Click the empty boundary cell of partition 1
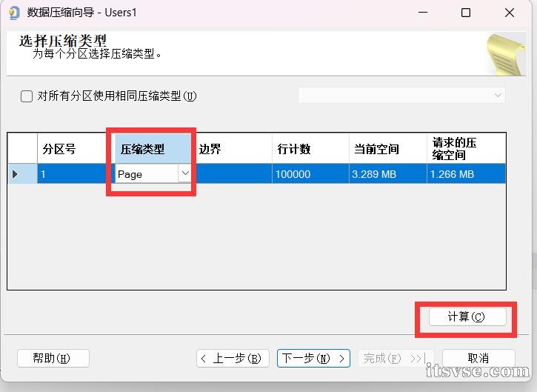The width and height of the screenshot is (537, 392). point(234,173)
